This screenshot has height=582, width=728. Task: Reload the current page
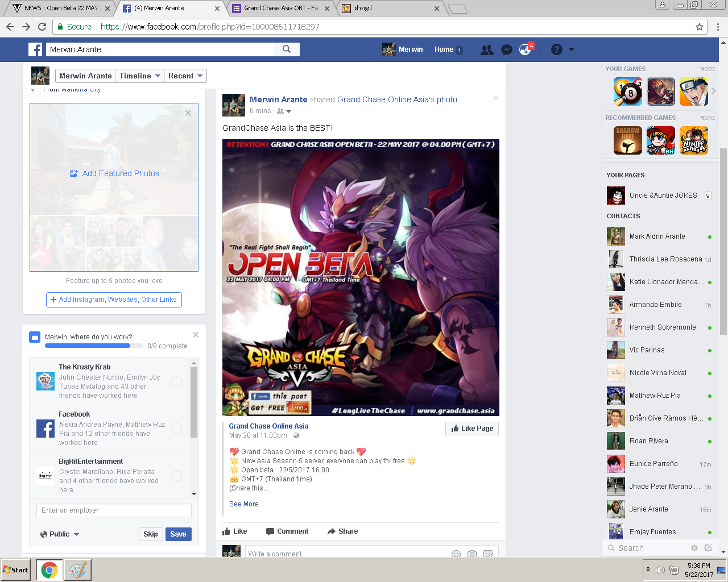point(42,27)
